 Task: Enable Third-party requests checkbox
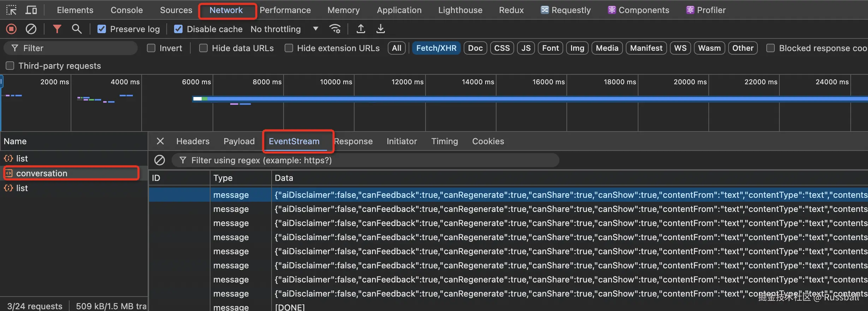[10, 66]
